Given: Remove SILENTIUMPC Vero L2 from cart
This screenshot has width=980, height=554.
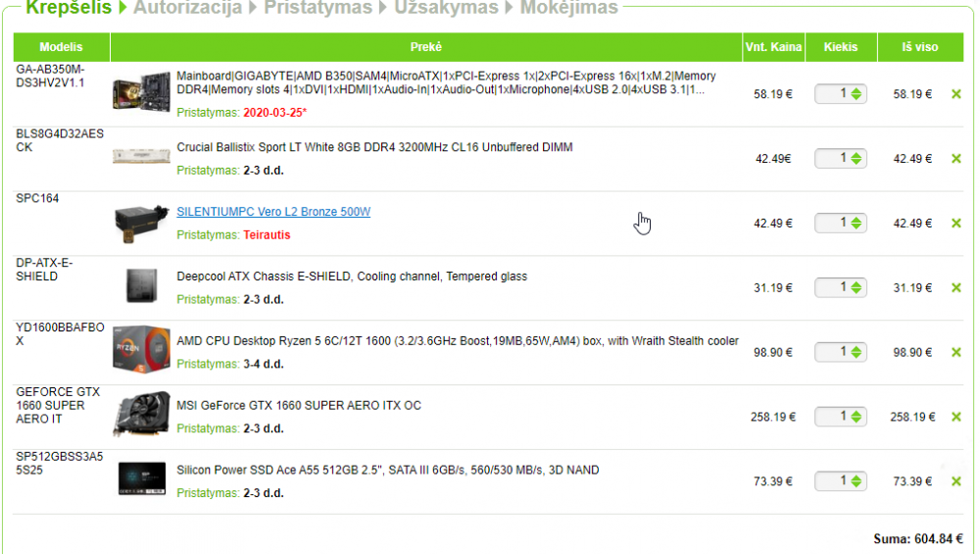Looking at the screenshot, I should pos(955,224).
